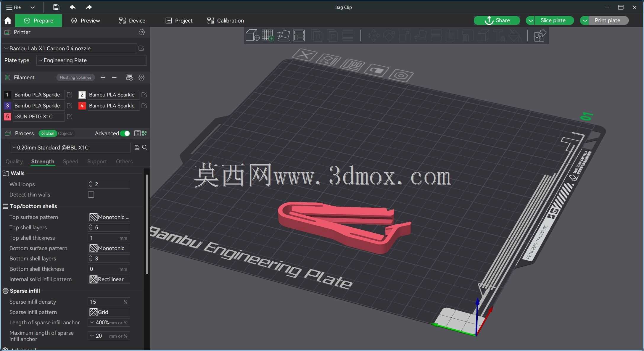Open Bottom surface pattern dropdown
This screenshot has height=351, width=644.
click(109, 248)
